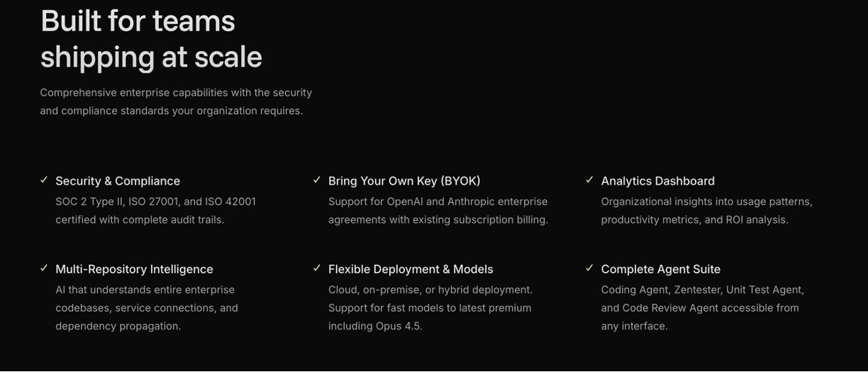Click the checkmark next to Complete Agent Suite
The width and height of the screenshot is (868, 372).
pos(589,268)
